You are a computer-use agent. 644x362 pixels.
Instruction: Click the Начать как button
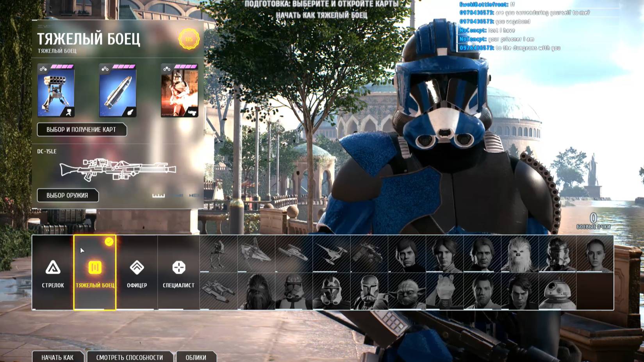(x=58, y=357)
